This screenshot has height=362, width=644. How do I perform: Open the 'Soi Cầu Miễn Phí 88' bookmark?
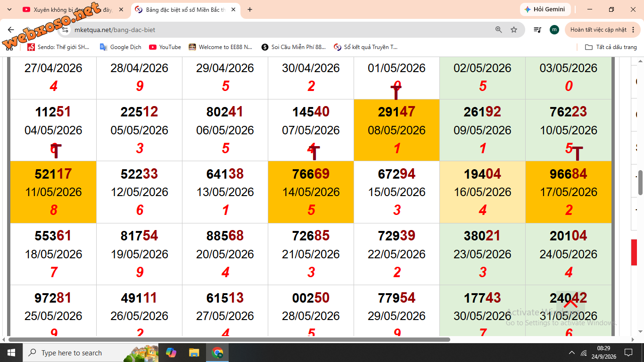[293, 47]
